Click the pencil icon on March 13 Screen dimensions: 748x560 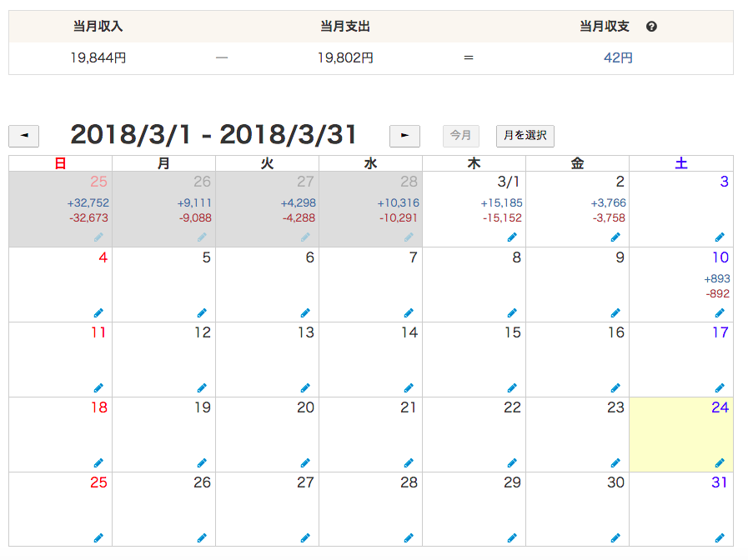coord(305,387)
